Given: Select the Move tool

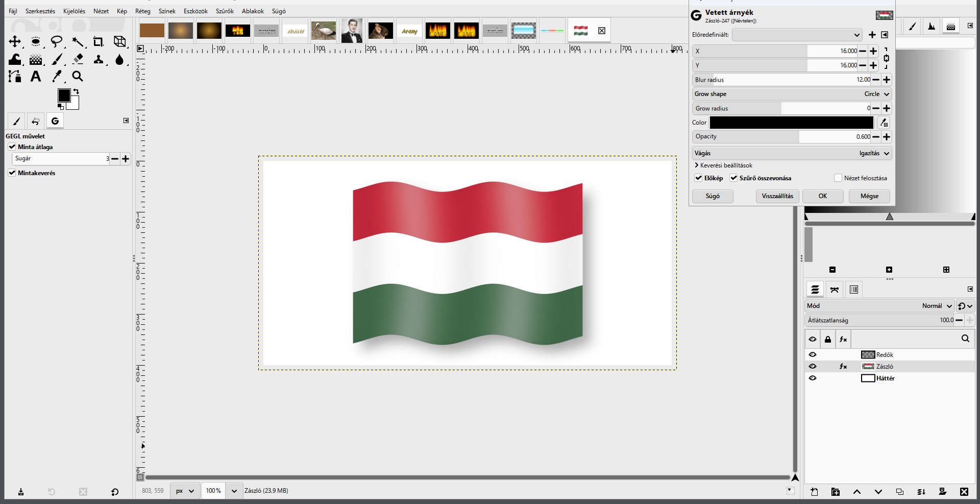Looking at the screenshot, I should tap(15, 41).
